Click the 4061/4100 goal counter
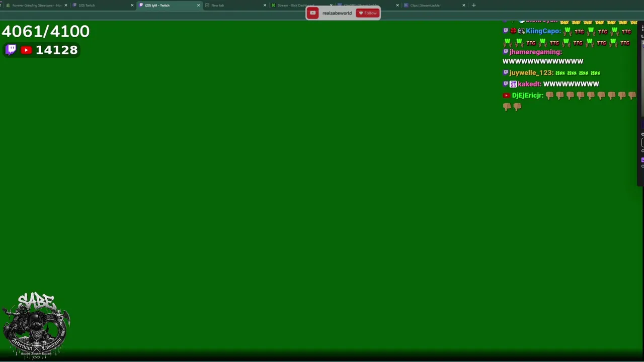This screenshot has width=644, height=362. [x=45, y=31]
